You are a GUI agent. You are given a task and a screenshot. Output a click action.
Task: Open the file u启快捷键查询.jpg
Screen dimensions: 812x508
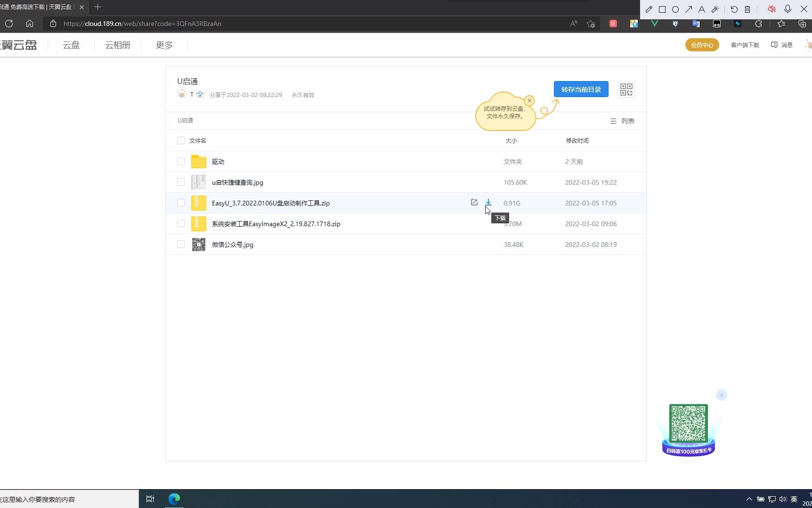pyautogui.click(x=237, y=182)
